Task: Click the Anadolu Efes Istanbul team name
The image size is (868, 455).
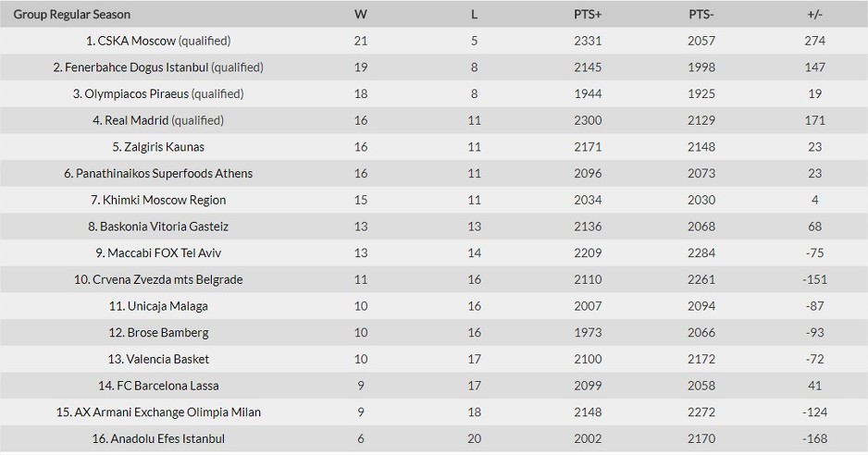Action: pos(168,439)
